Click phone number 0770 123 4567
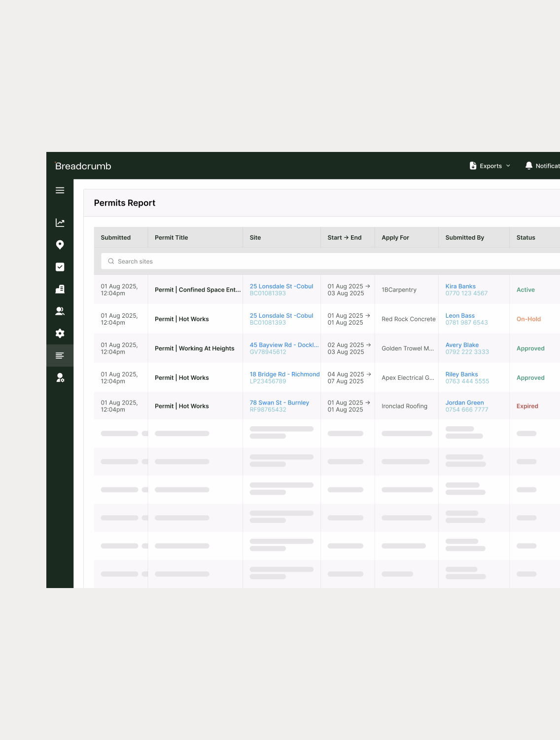The width and height of the screenshot is (560, 740). pyautogui.click(x=466, y=293)
